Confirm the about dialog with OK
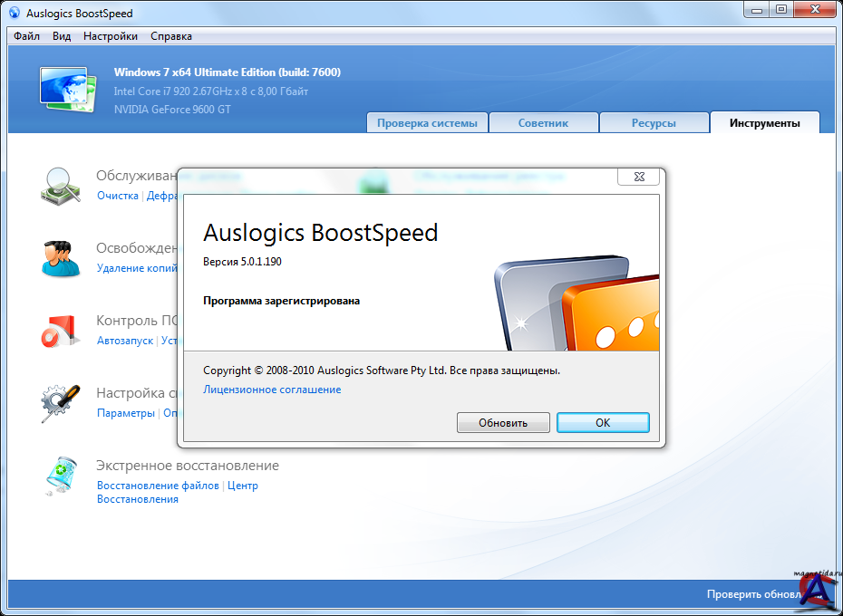The image size is (843, 616). pyautogui.click(x=603, y=423)
